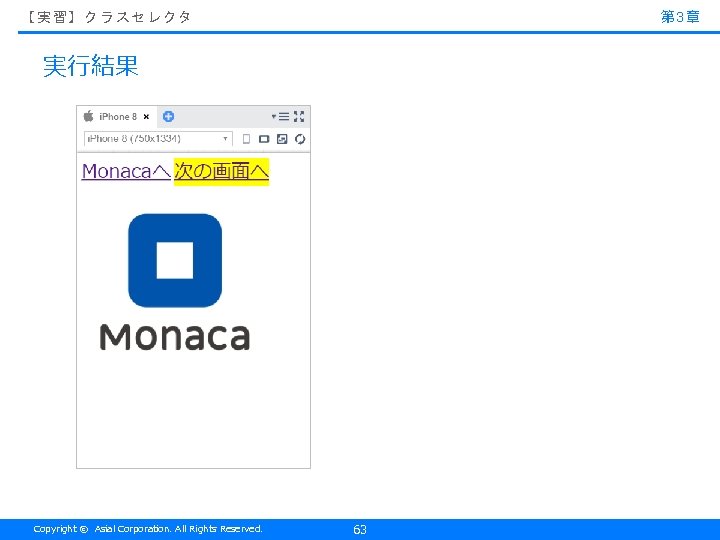Viewport: 720px width, 540px height.
Task: Add a new preview tab with plus icon
Action: coord(169,116)
